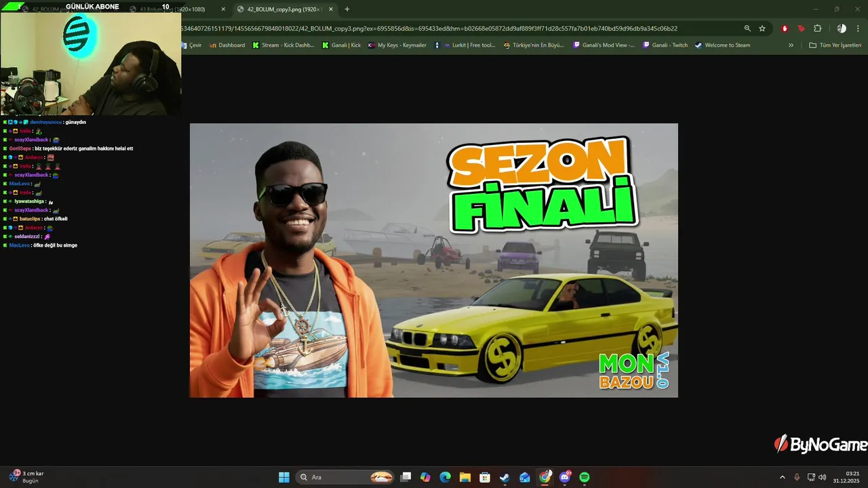This screenshot has width=868, height=488.
Task: Open Welcome to Steam bookmark
Action: [722, 45]
